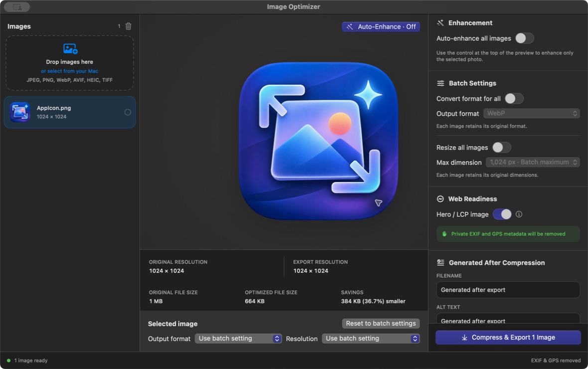Click the Enhancement section wand icon
The image size is (588, 369).
click(x=440, y=23)
